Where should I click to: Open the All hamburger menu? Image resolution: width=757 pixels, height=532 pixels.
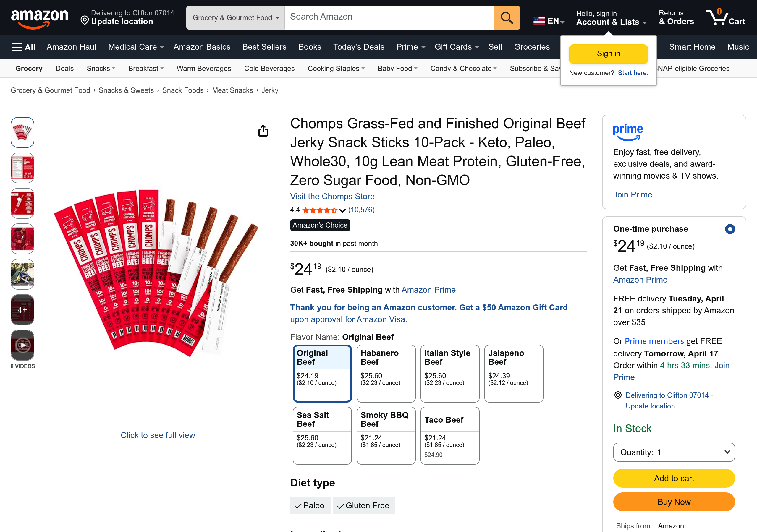[x=23, y=47]
